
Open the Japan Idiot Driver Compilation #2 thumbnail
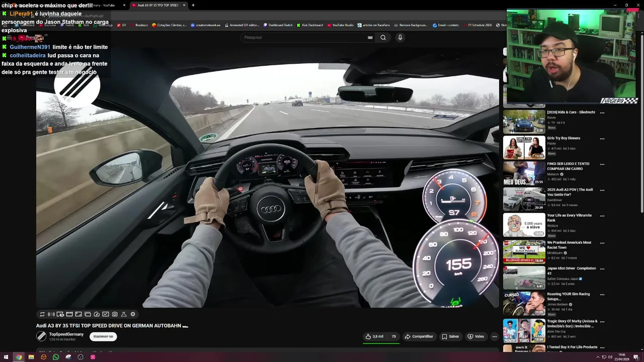click(524, 278)
